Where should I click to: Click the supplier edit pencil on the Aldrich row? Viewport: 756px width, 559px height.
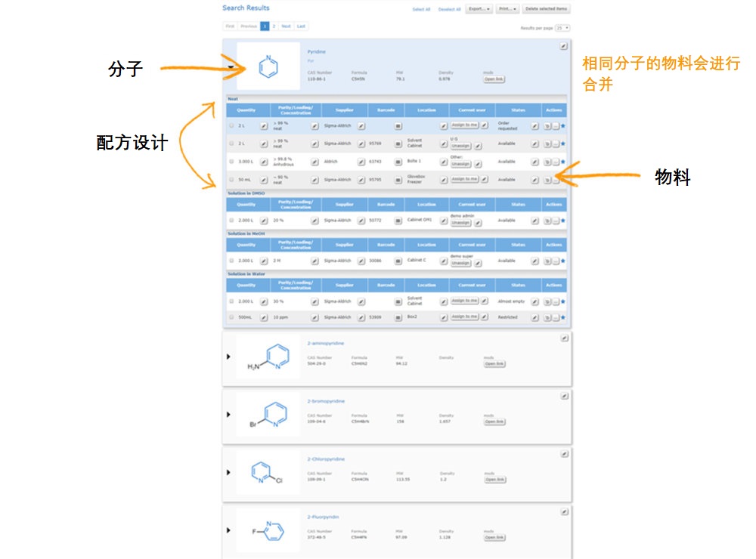[361, 162]
